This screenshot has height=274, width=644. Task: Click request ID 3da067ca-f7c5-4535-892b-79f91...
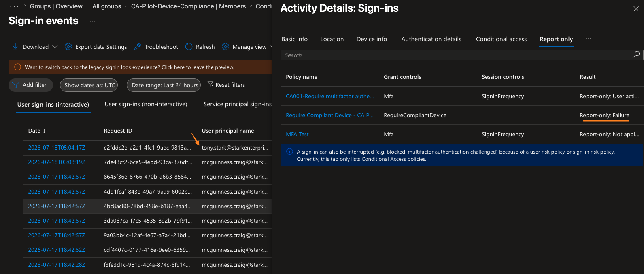(x=148, y=221)
